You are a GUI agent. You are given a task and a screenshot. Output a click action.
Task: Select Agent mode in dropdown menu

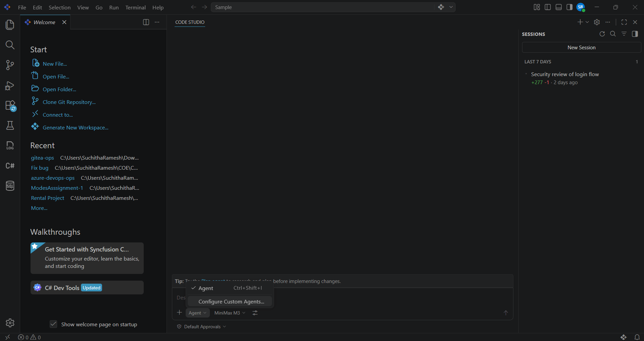click(230, 288)
